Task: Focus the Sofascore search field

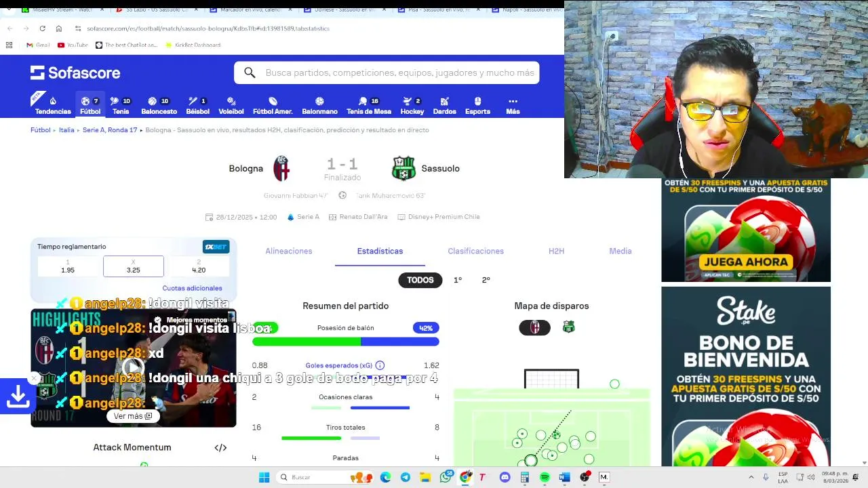Action: [387, 73]
